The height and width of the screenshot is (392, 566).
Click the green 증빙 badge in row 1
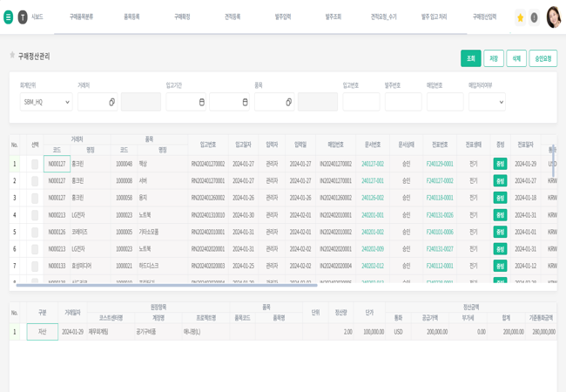coord(500,164)
